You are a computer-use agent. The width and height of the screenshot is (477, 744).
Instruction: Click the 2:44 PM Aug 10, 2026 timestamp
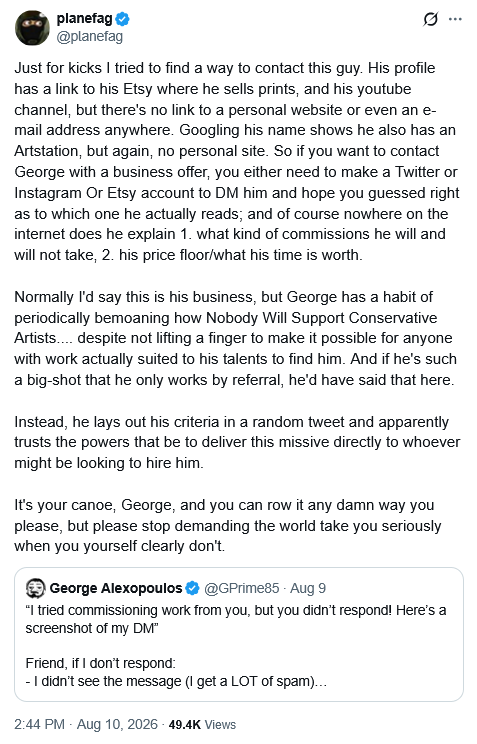86,725
